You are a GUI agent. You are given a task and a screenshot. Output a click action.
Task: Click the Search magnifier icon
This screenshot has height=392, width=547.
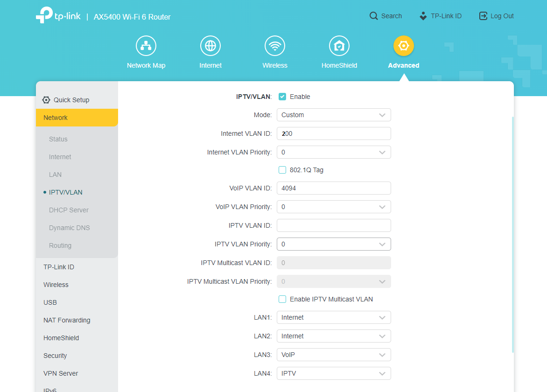(x=373, y=16)
